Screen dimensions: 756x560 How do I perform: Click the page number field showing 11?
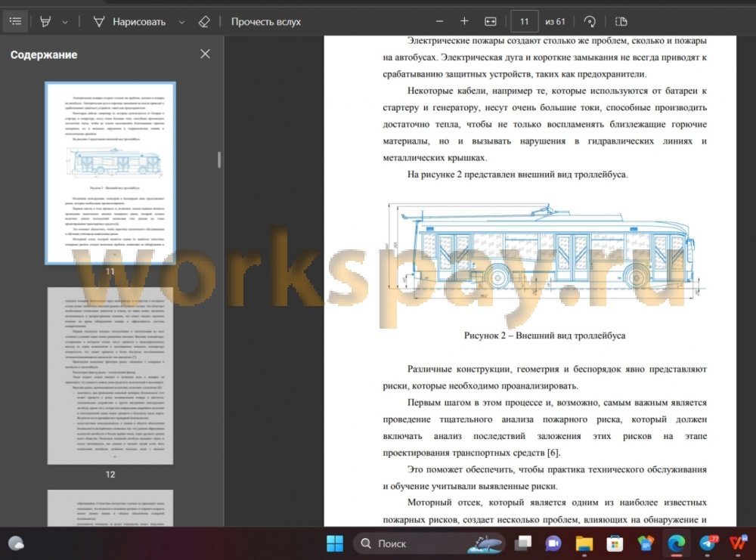click(x=524, y=21)
